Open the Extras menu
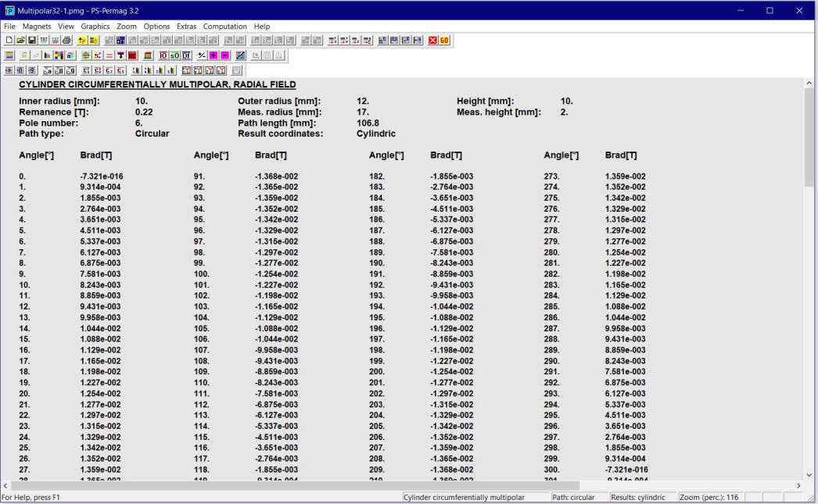The width and height of the screenshot is (818, 504). pyautogui.click(x=186, y=27)
